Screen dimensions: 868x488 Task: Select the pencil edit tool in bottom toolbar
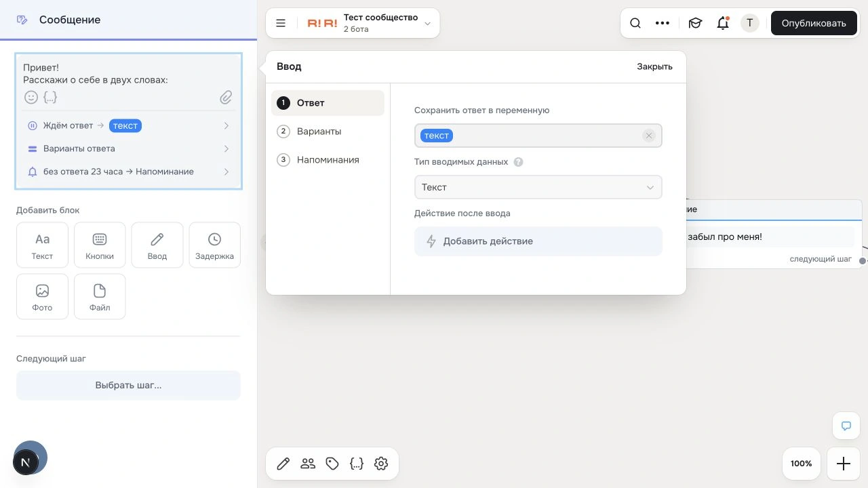click(283, 464)
